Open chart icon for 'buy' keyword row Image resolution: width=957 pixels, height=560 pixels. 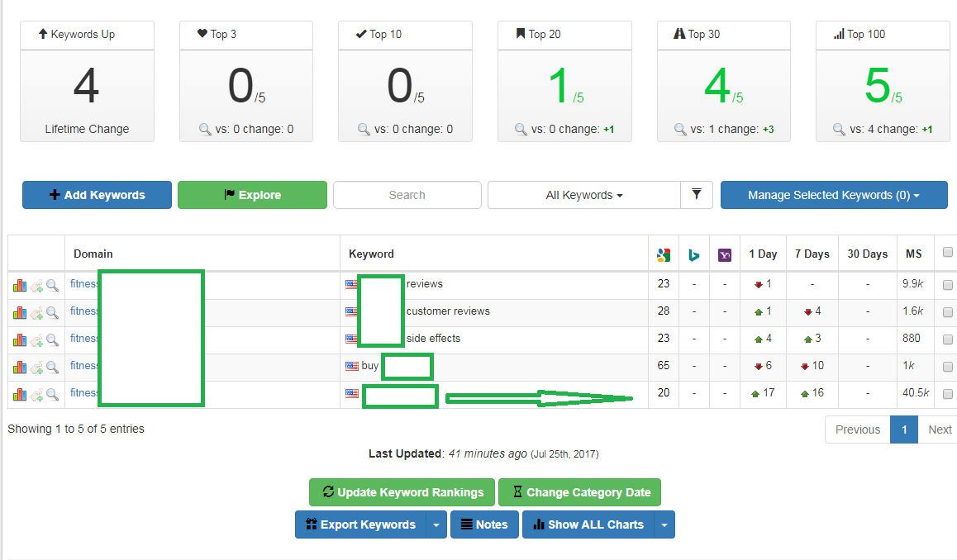point(20,367)
